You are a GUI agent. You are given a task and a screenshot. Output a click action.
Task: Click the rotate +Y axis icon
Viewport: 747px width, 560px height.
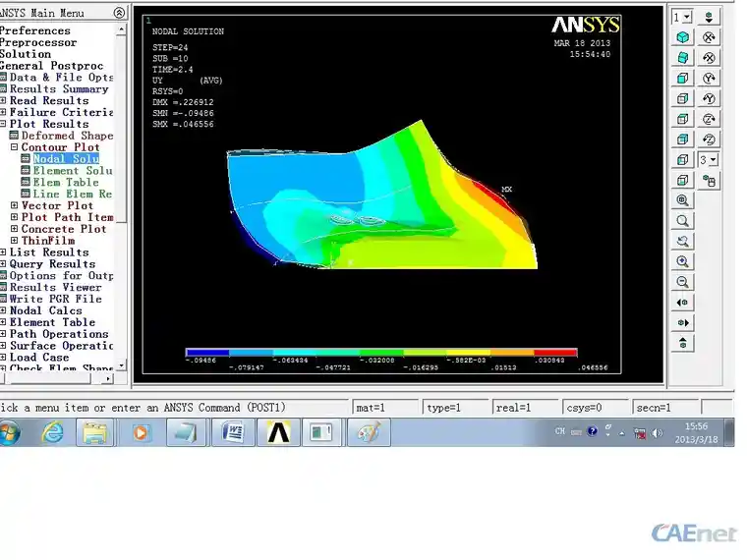point(709,78)
